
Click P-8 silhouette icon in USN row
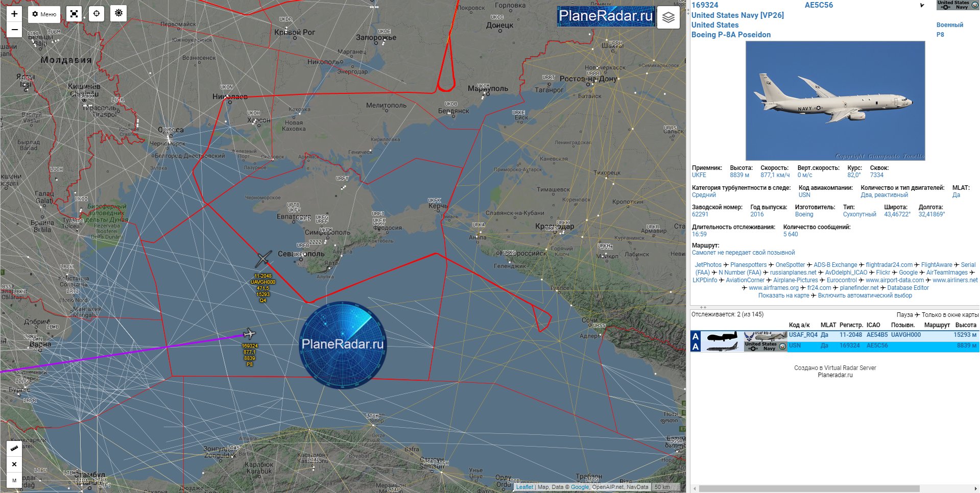click(x=722, y=347)
